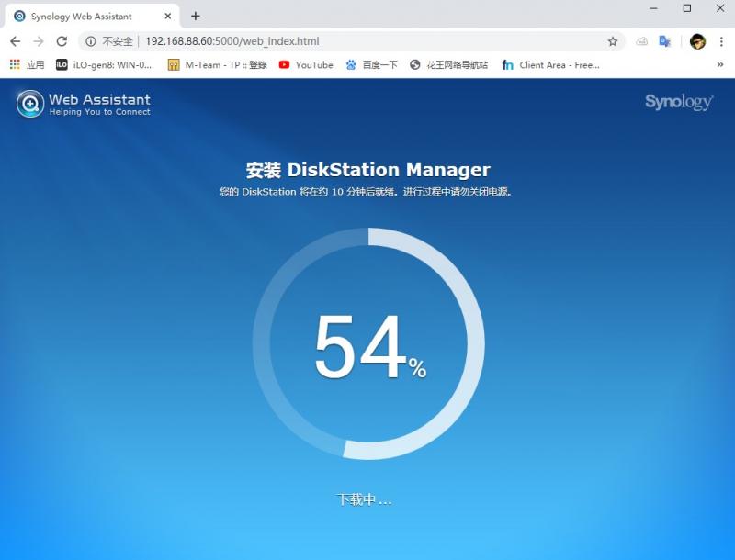The height and width of the screenshot is (560, 735).
Task: Click the 10-minute wait notice text
Action: (x=366, y=192)
